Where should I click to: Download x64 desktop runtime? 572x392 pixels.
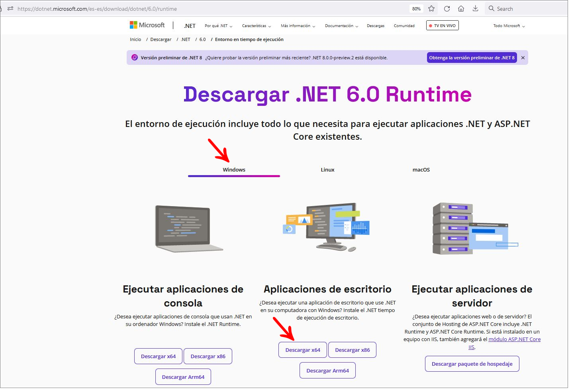coord(303,350)
